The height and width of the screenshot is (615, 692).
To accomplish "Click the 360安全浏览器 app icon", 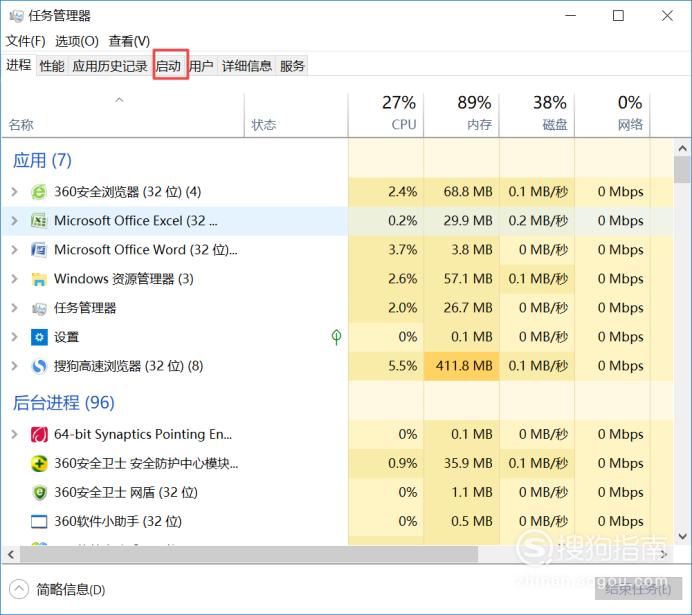I will (x=39, y=192).
